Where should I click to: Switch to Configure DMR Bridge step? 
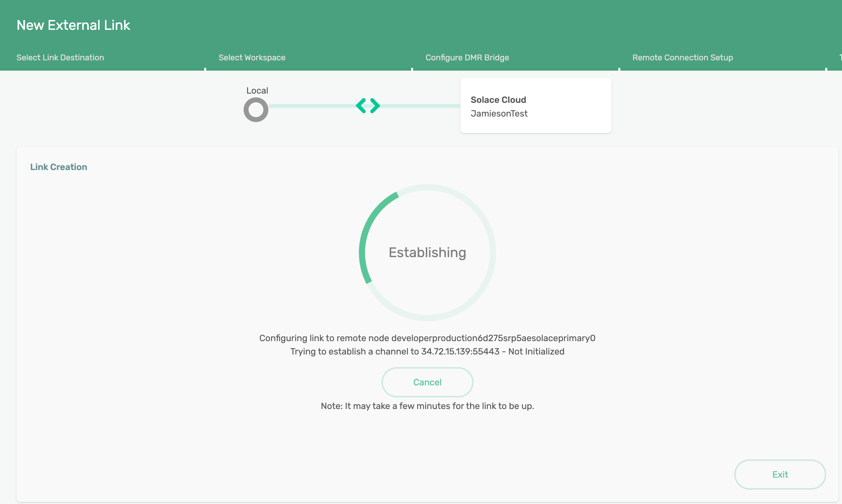(x=467, y=58)
